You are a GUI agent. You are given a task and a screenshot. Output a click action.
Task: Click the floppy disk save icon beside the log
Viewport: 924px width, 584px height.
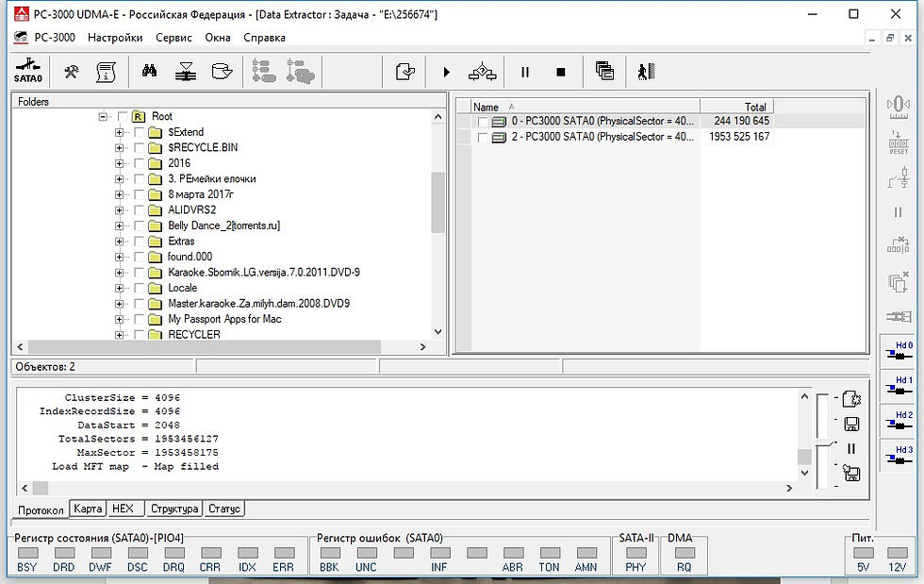851,425
